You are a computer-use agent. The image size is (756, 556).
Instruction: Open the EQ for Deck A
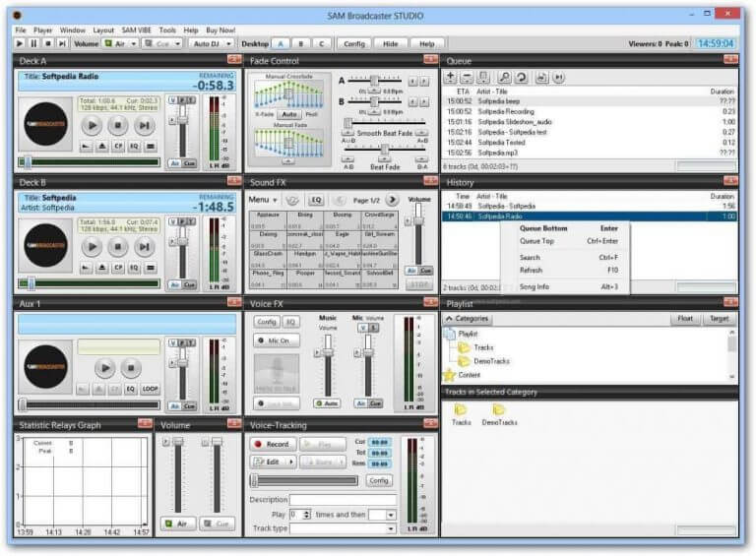(x=134, y=146)
